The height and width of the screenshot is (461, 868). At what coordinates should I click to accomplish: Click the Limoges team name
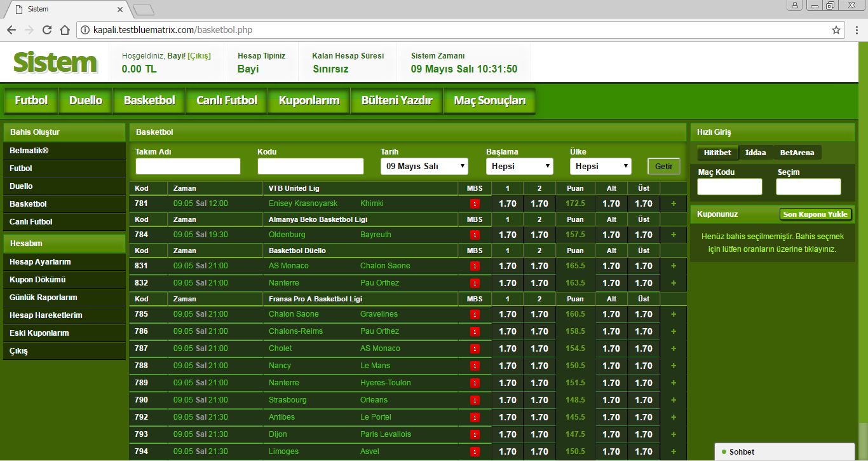pyautogui.click(x=283, y=451)
